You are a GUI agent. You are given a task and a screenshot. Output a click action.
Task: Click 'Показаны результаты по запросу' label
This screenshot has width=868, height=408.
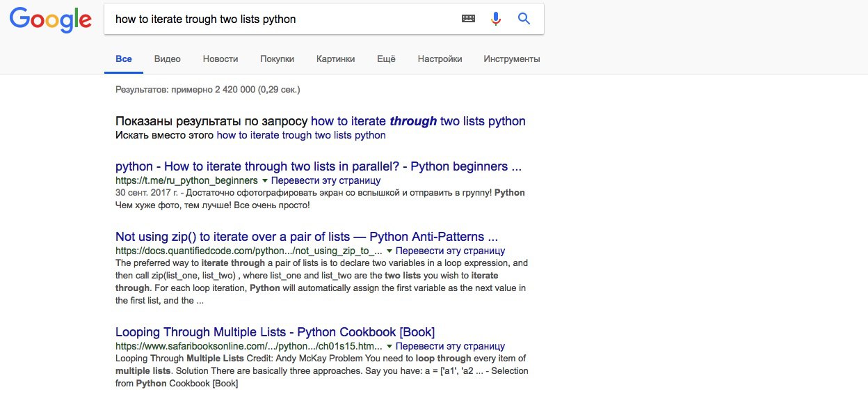click(211, 121)
